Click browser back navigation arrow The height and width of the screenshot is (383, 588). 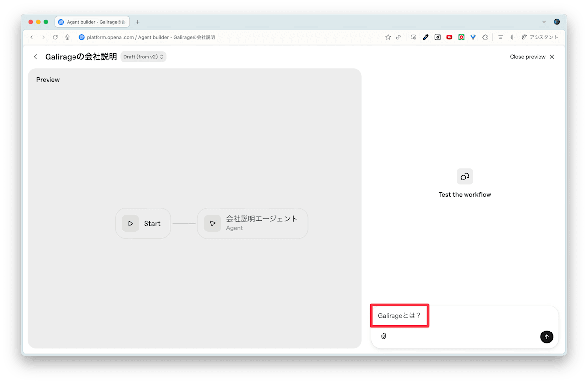32,37
